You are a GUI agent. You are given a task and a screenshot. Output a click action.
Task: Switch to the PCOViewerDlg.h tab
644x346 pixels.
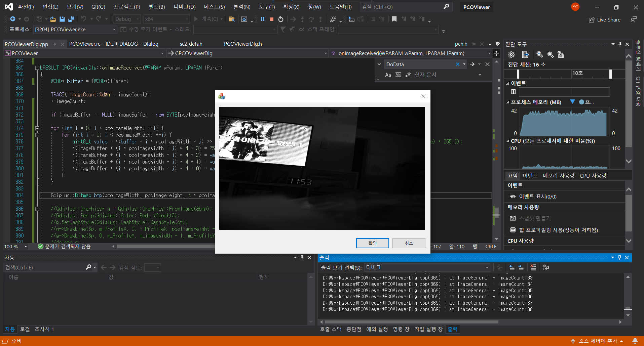click(x=243, y=44)
